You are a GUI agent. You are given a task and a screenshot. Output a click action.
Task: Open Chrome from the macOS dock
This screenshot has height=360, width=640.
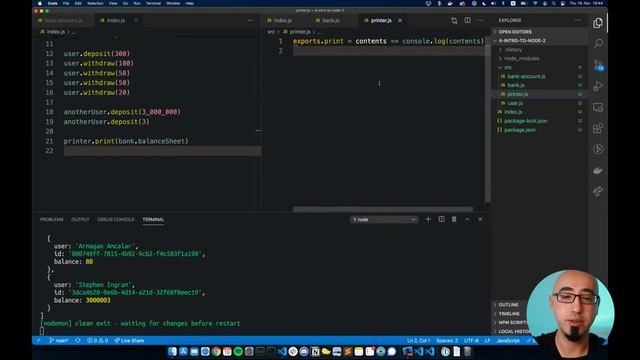216,351
